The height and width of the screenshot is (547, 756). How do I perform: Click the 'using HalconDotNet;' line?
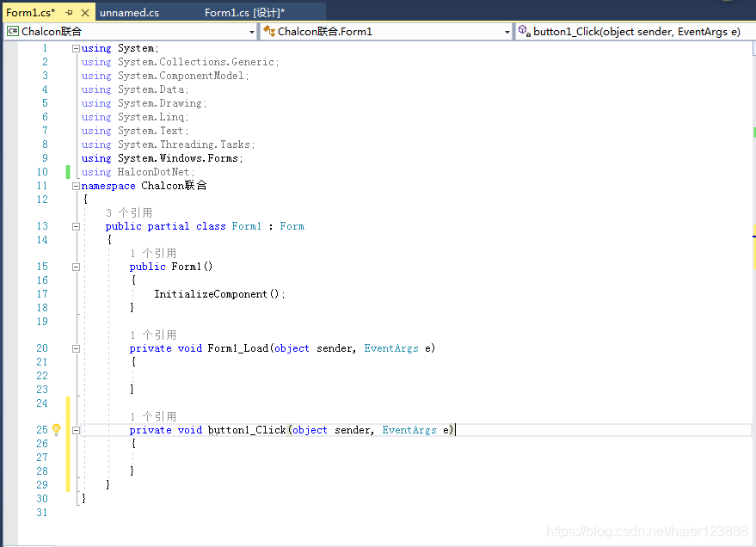click(x=138, y=172)
